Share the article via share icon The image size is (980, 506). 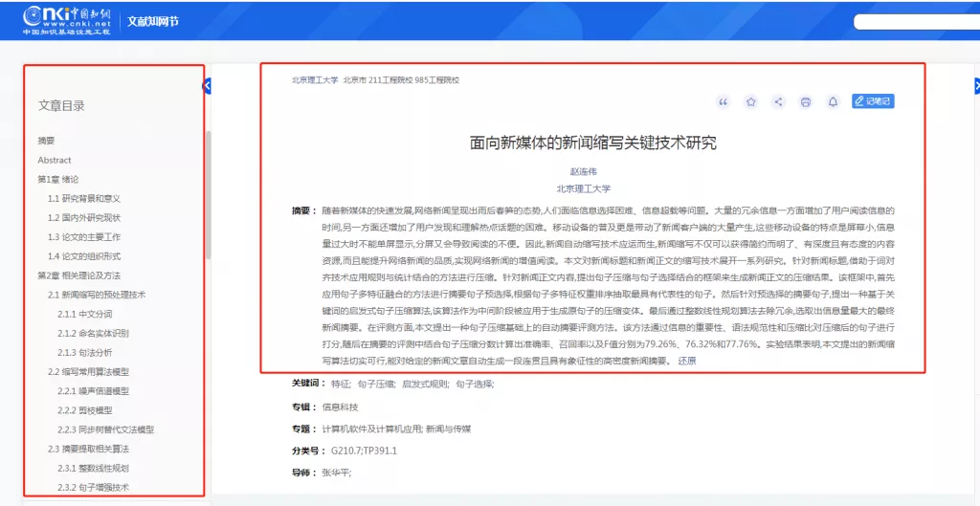click(x=778, y=101)
